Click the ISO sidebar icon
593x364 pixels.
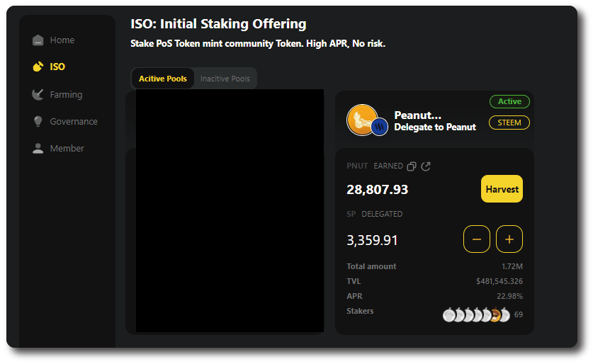pos(38,67)
